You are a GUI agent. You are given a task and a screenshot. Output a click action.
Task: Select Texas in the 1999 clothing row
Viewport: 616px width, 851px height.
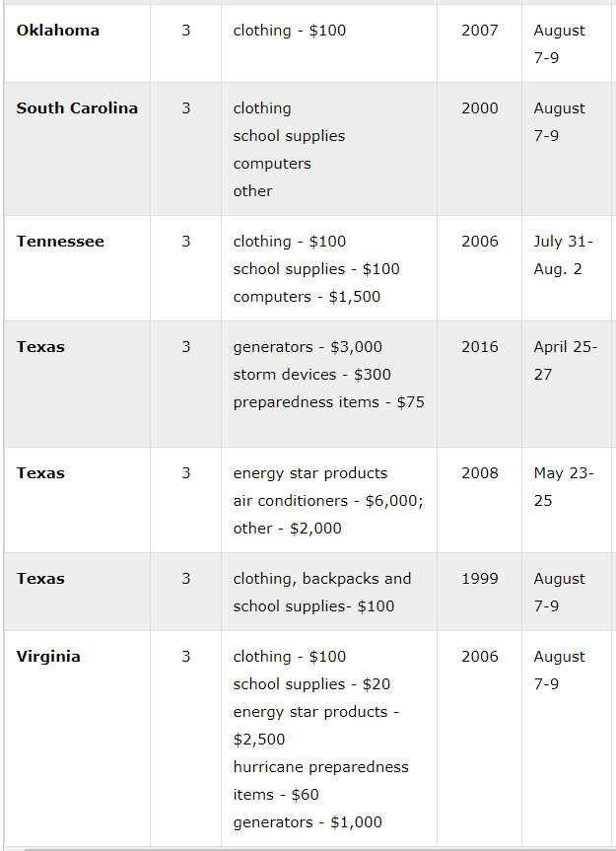[x=40, y=579]
